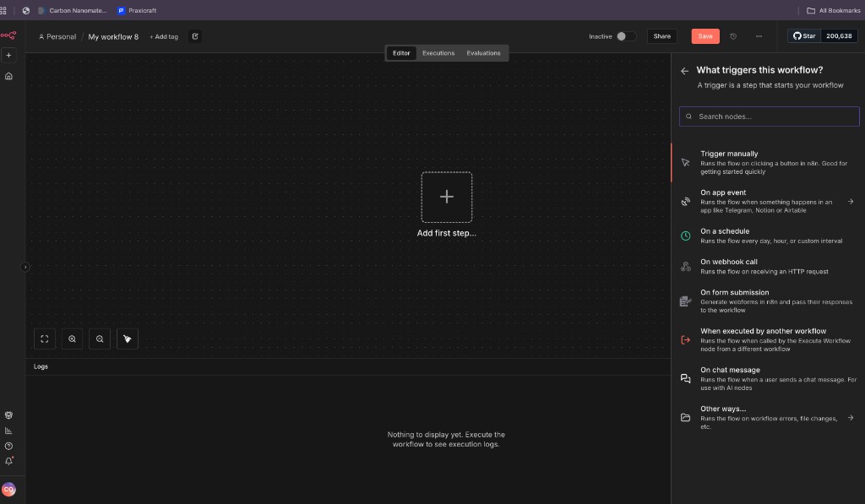Click the fit view canvas button
The image size is (865, 504).
pyautogui.click(x=45, y=339)
